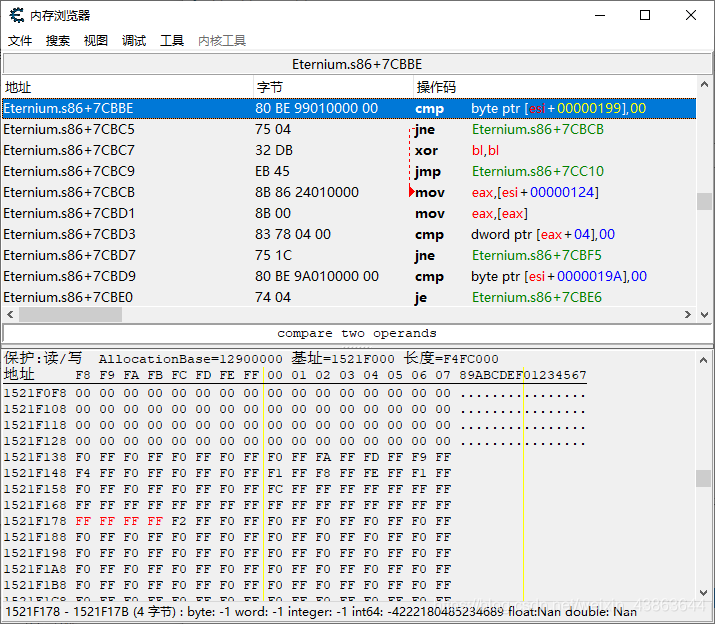Click hex address row 1521F0F8
Viewport: 715px width, 624px height.
coord(35,393)
